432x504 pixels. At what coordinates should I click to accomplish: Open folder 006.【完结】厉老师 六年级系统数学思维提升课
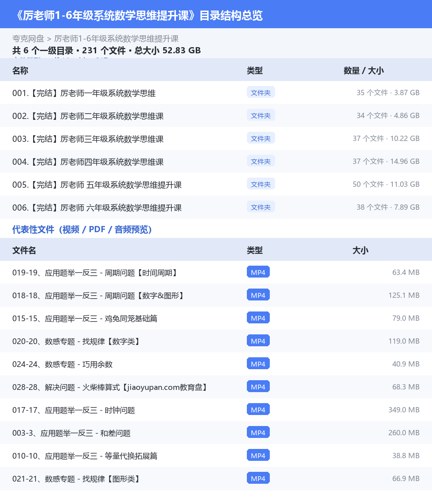[97, 208]
